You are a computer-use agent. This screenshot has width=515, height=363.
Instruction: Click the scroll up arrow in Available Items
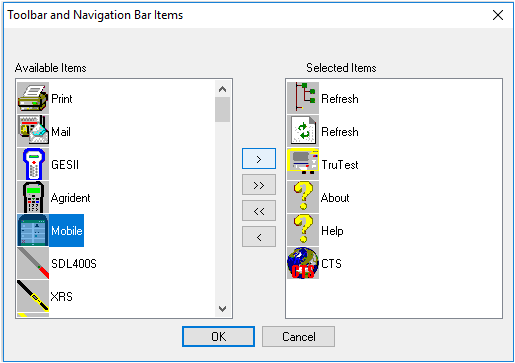click(222, 89)
